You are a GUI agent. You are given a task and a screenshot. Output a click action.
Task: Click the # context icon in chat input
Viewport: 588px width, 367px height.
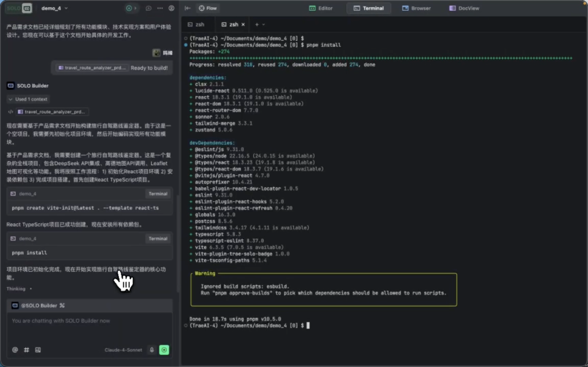coord(26,350)
